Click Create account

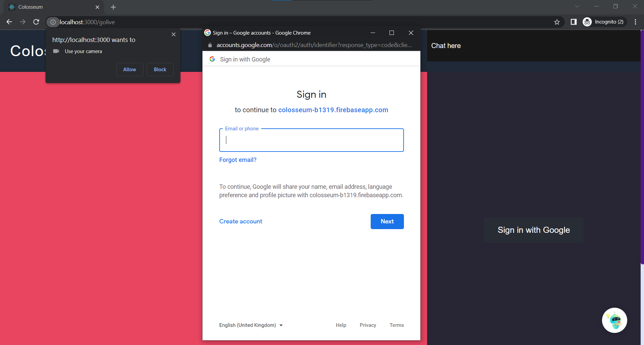pos(241,221)
